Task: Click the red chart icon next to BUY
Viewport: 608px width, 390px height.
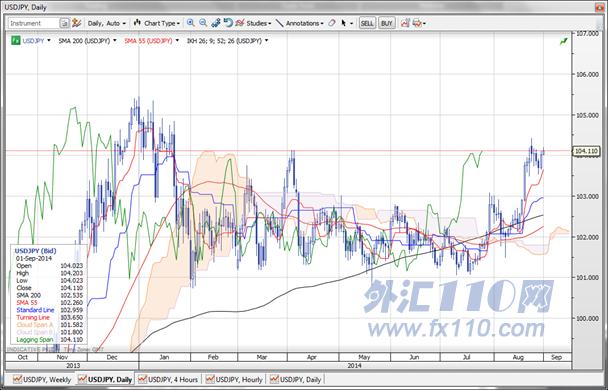Action: (405, 23)
